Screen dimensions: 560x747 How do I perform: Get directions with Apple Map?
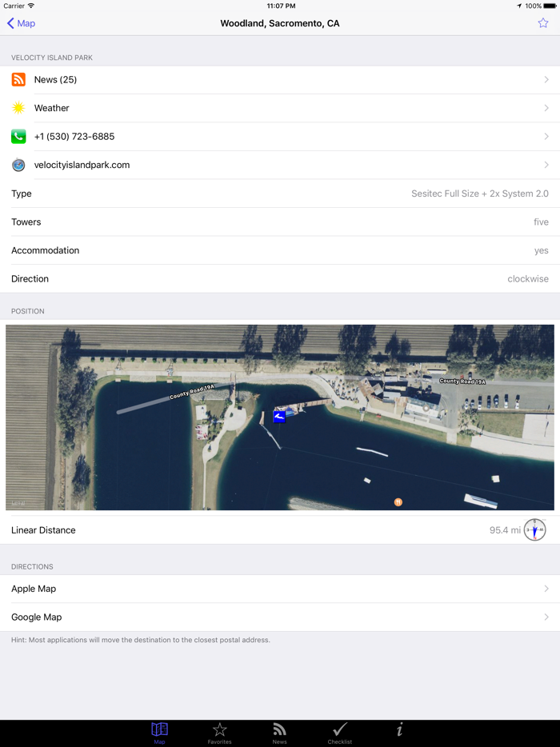point(280,589)
